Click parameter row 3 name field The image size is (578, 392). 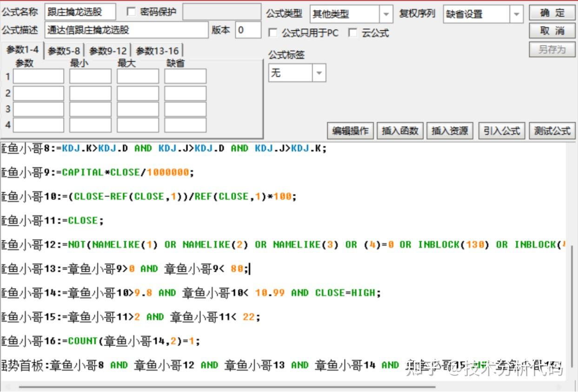pos(39,109)
